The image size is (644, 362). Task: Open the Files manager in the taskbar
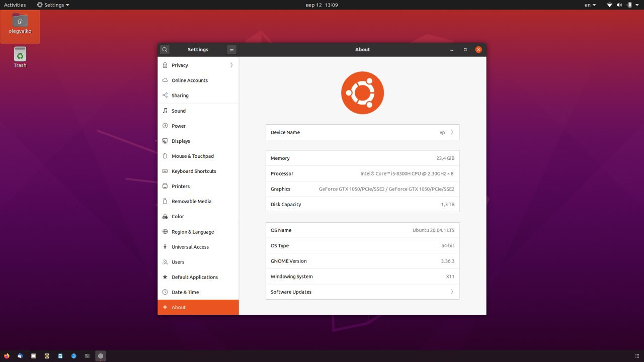tap(34, 356)
